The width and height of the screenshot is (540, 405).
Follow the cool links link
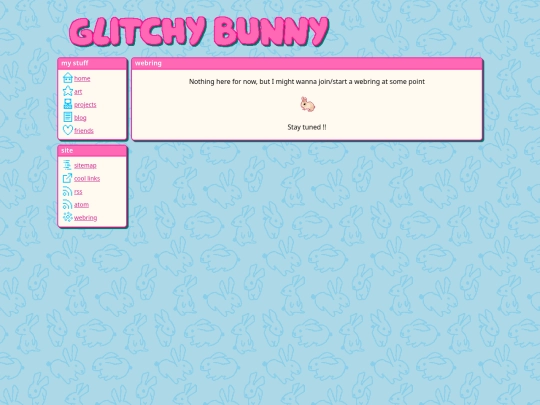coord(87,179)
